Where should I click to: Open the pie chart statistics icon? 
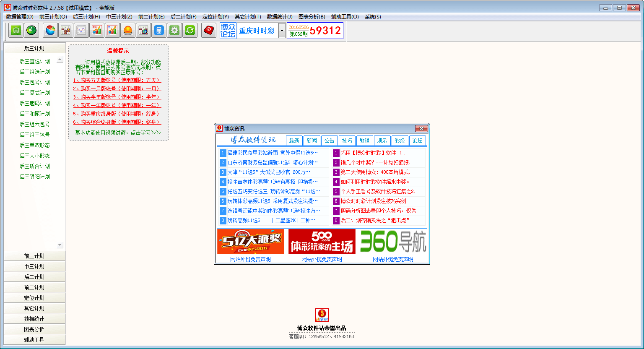(50, 30)
